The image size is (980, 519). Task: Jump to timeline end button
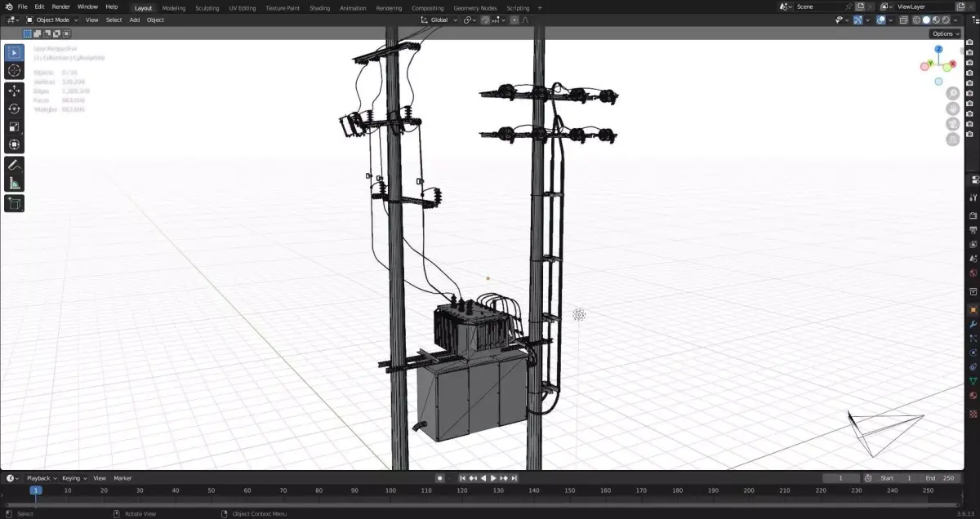[514, 478]
